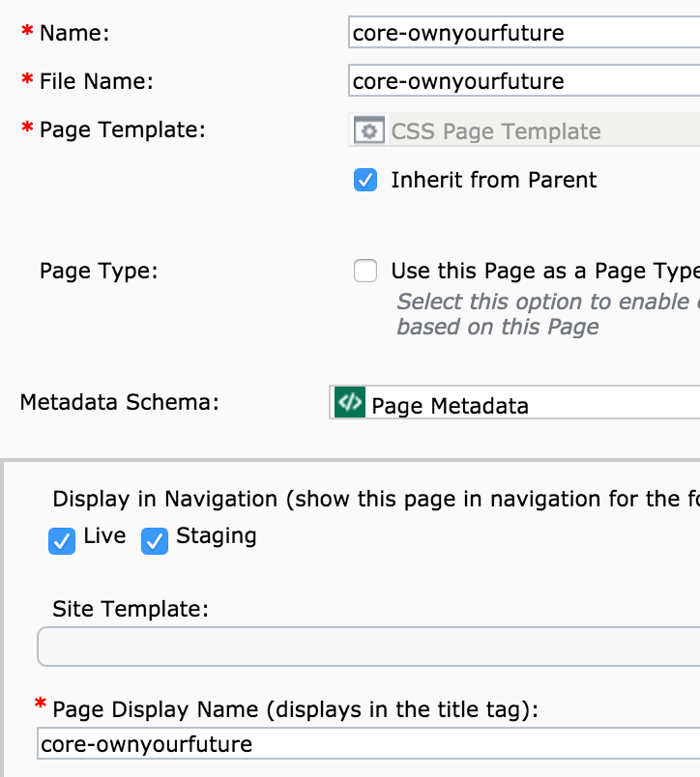The image size is (700, 777).
Task: Toggle the Staging navigation checkbox
Action: coord(155,542)
